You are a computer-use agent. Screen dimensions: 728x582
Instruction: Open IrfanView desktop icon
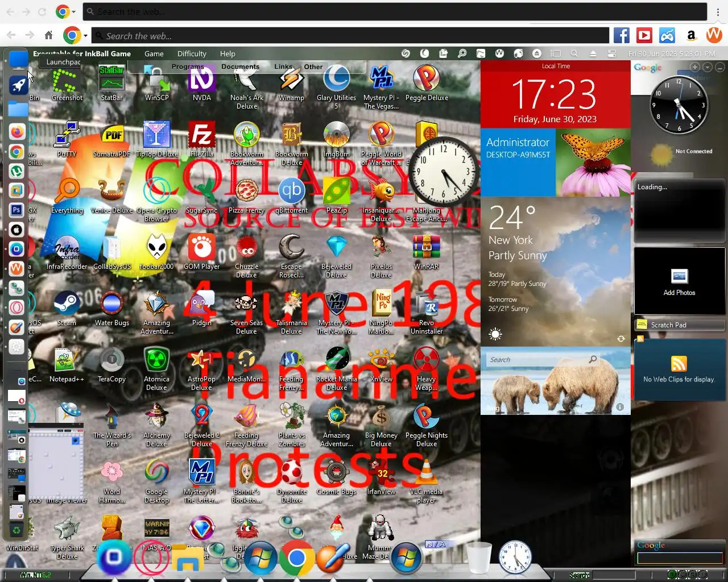[381, 477]
